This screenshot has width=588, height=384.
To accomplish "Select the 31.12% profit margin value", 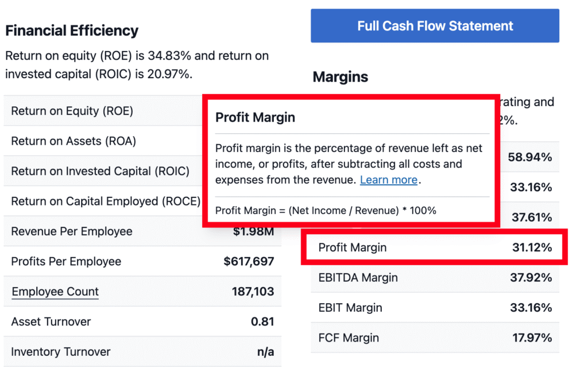I will tap(532, 247).
